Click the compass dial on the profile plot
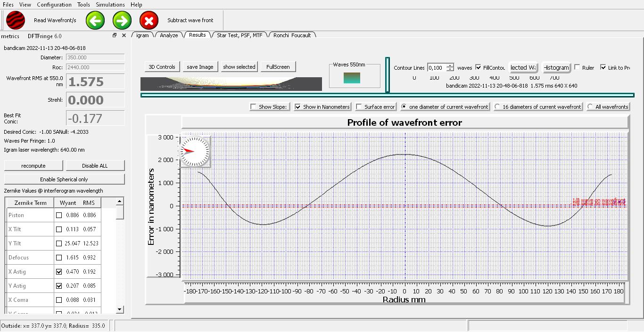This screenshot has width=644, height=332. click(x=194, y=151)
